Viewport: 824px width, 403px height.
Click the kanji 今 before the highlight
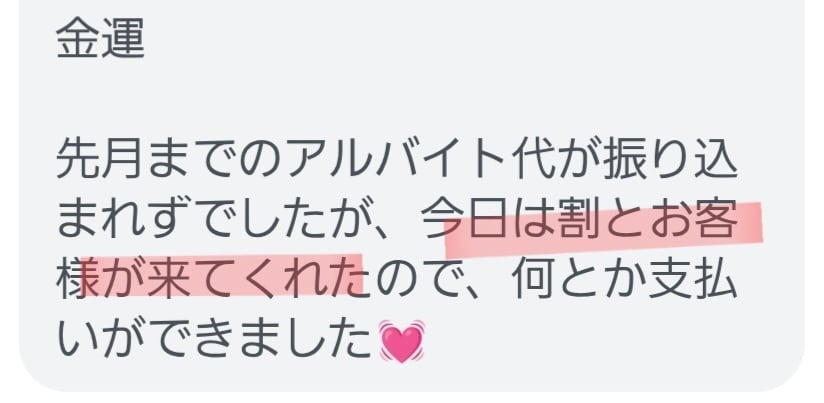click(x=441, y=220)
